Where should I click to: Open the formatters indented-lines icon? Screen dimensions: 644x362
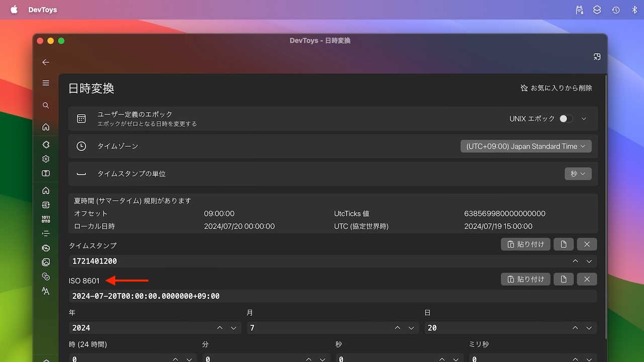click(46, 234)
